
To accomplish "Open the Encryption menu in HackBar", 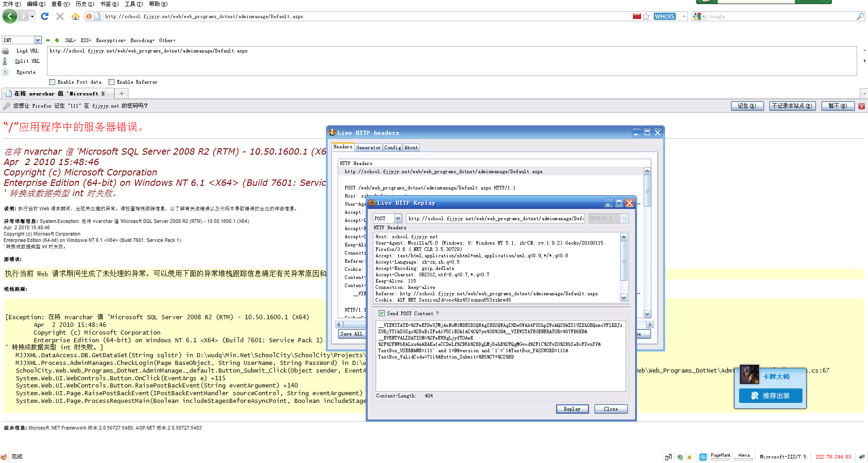I will (111, 40).
